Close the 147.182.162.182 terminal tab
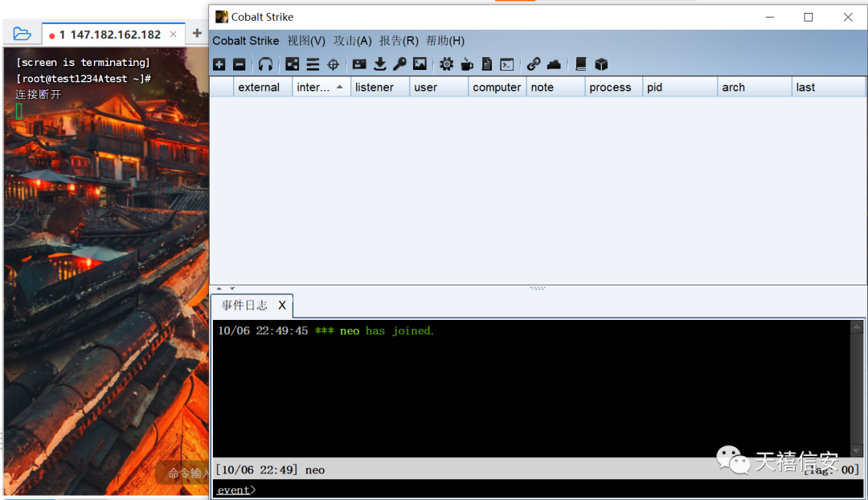Viewport: 868px width, 500px height. pos(174,35)
